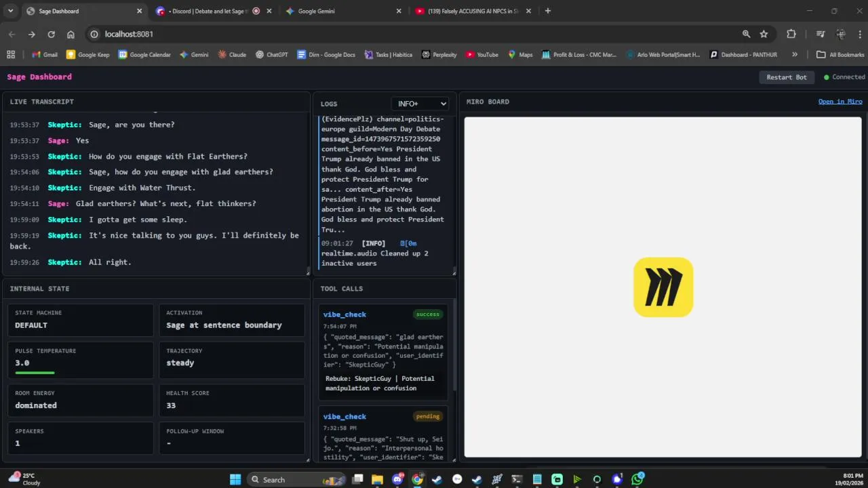Switch to the YouTube Falsely ACCUSING tab
Viewport: 868px width, 488px height.
point(474,11)
